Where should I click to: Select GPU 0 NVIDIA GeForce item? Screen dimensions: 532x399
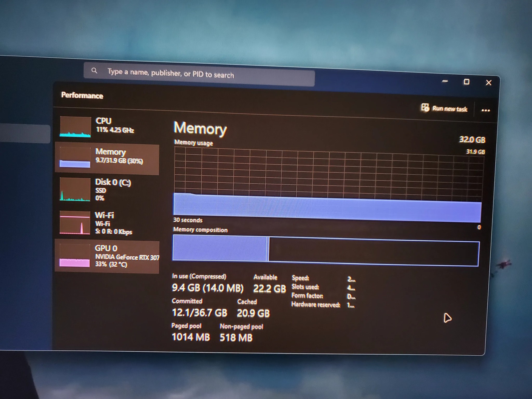tap(107, 256)
